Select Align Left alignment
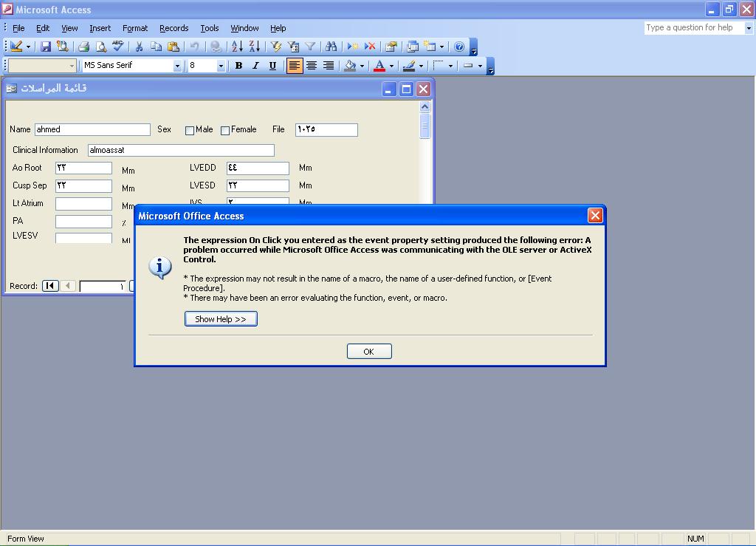Image resolution: width=756 pixels, height=546 pixels. pos(294,66)
